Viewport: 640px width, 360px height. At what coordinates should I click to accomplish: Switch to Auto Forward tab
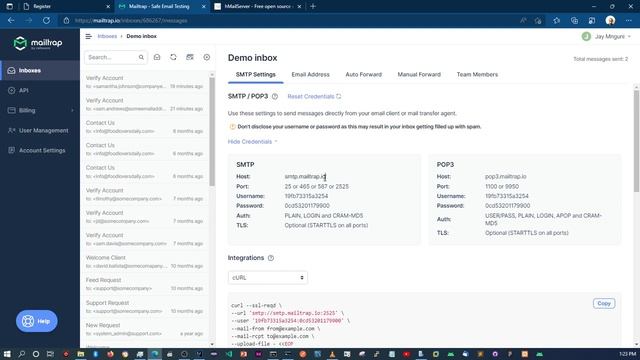click(364, 75)
